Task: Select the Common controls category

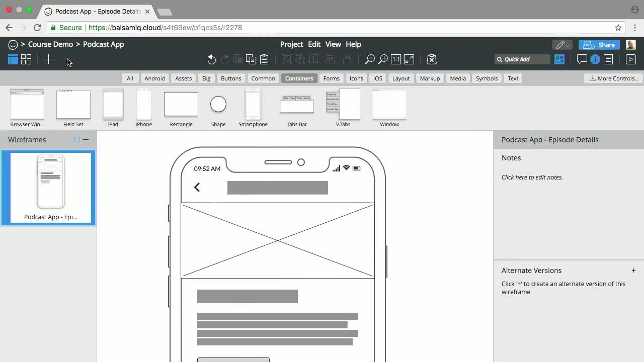Action: (x=263, y=78)
